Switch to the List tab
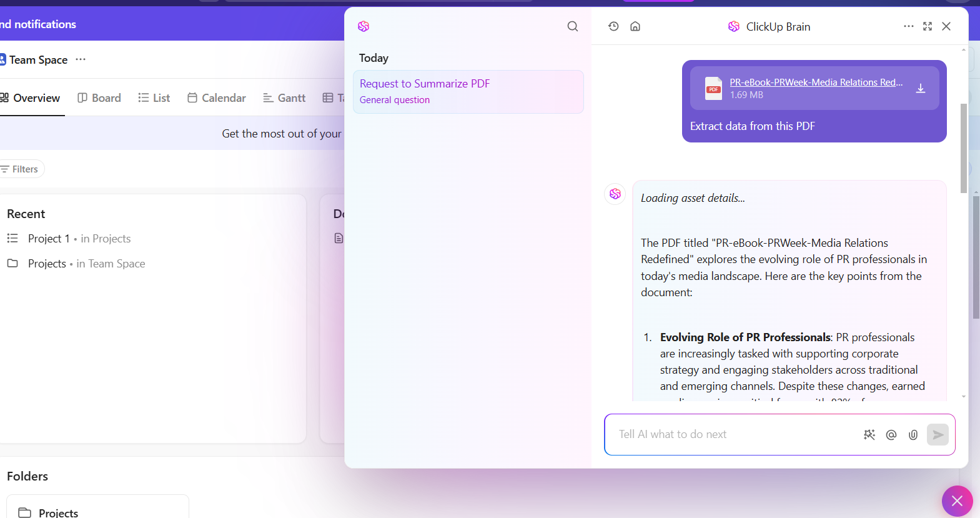980x518 pixels. tap(154, 98)
